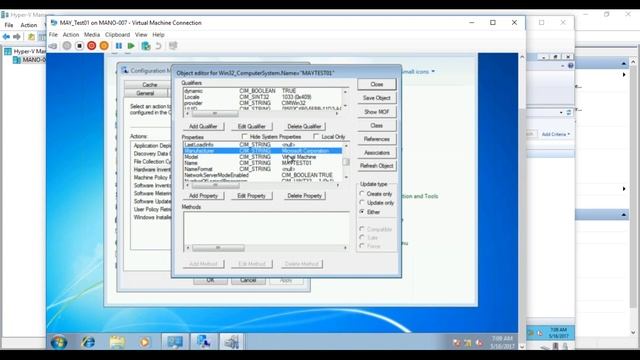Select the Manufacturer property row
The height and width of the screenshot is (360, 640).
pyautogui.click(x=263, y=151)
